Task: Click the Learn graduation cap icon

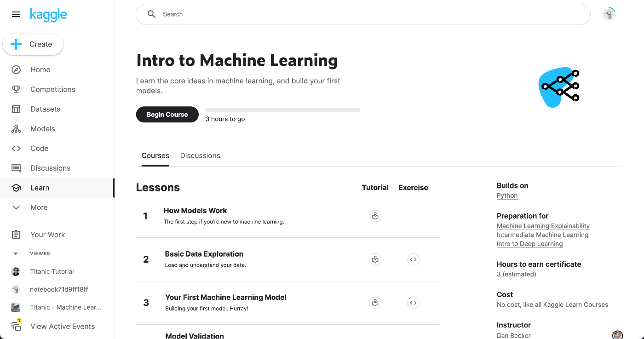Action: point(16,188)
